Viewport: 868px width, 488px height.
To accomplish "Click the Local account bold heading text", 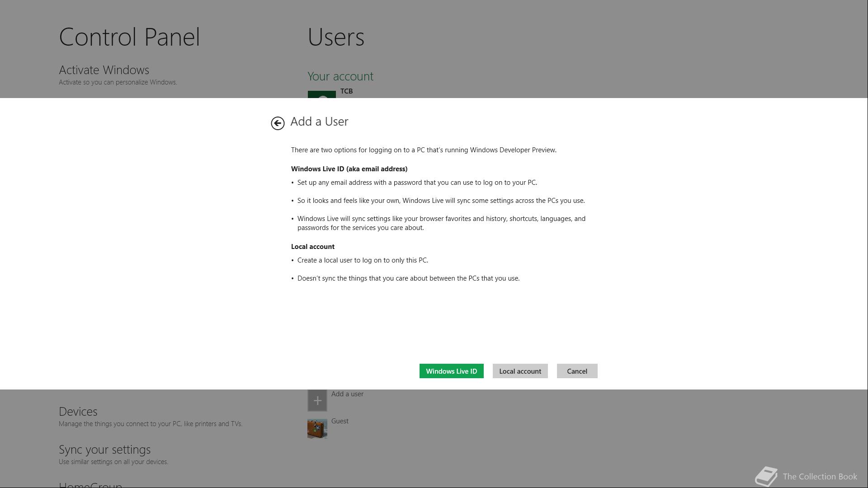I will tap(313, 247).
